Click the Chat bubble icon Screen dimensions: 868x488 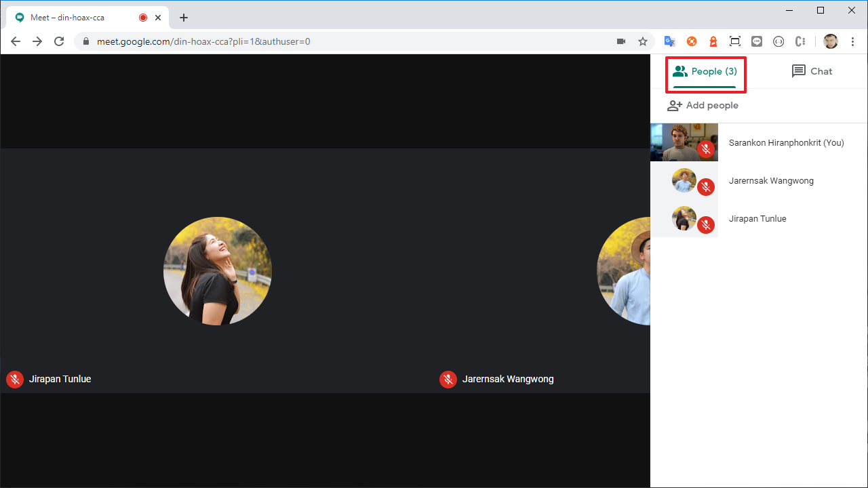coord(799,72)
